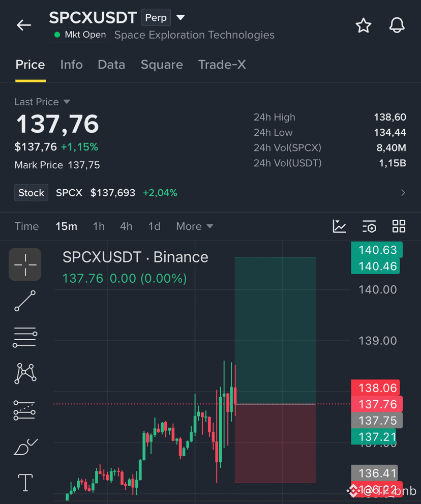Click the Mark Price 137,75 text
Image resolution: width=421 pixels, height=504 pixels.
[x=57, y=165]
